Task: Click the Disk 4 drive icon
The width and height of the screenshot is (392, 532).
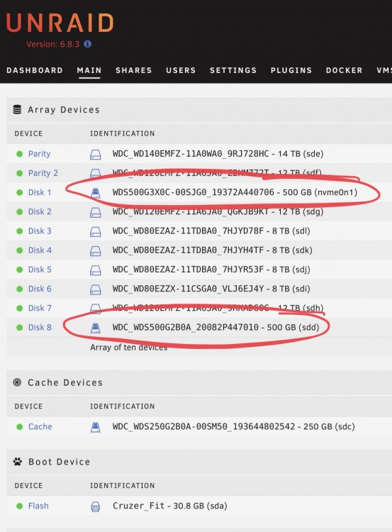Action: pyautogui.click(x=95, y=251)
